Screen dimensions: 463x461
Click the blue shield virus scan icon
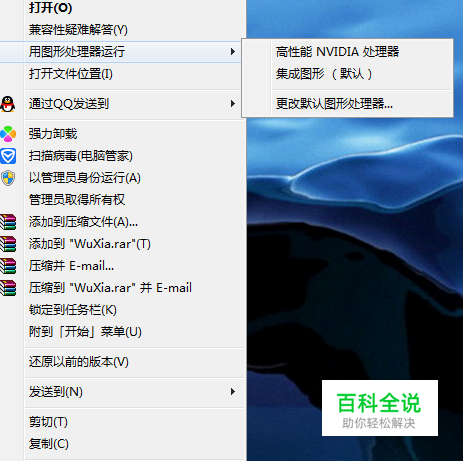[x=8, y=156]
